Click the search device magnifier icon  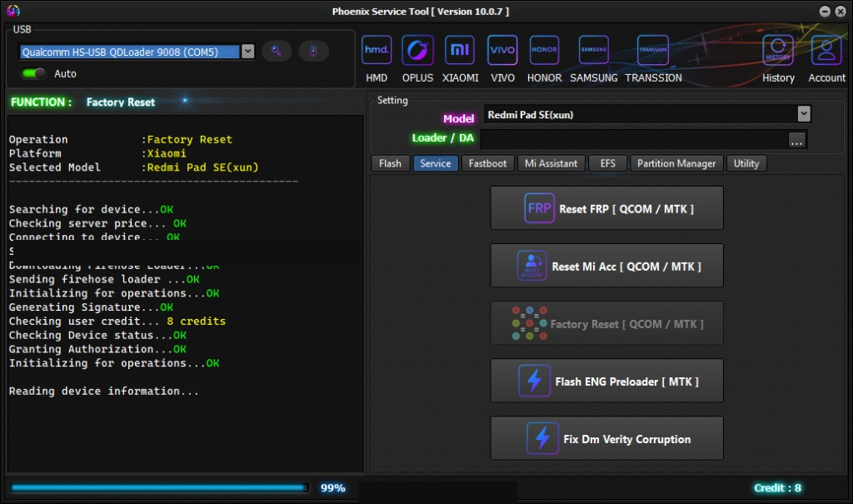pyautogui.click(x=277, y=51)
